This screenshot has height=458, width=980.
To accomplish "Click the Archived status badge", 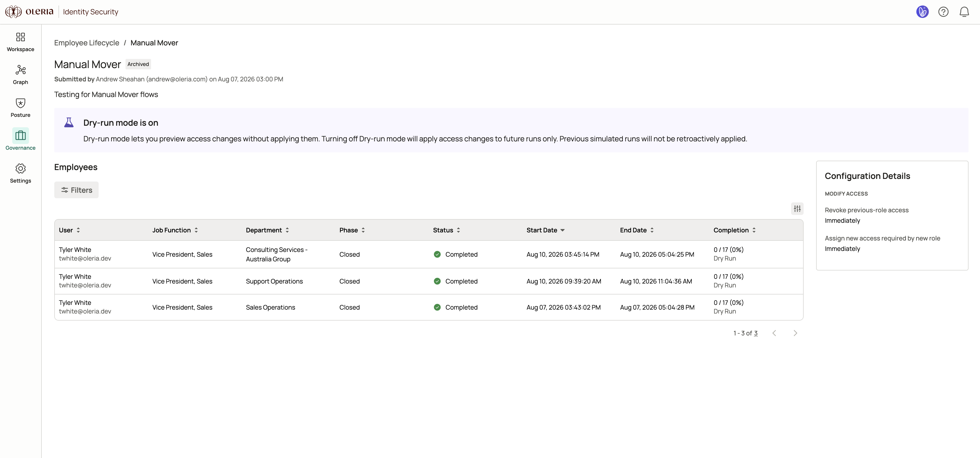I will tap(138, 64).
